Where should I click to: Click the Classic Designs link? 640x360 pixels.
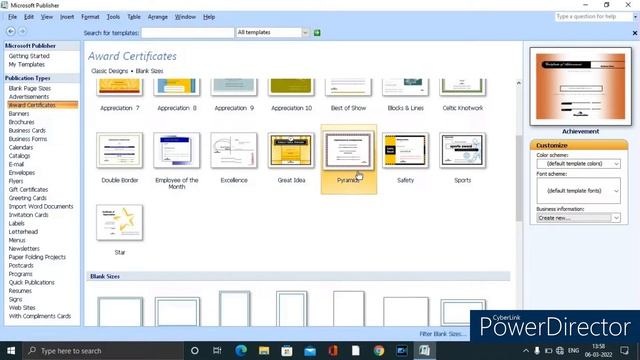click(109, 71)
